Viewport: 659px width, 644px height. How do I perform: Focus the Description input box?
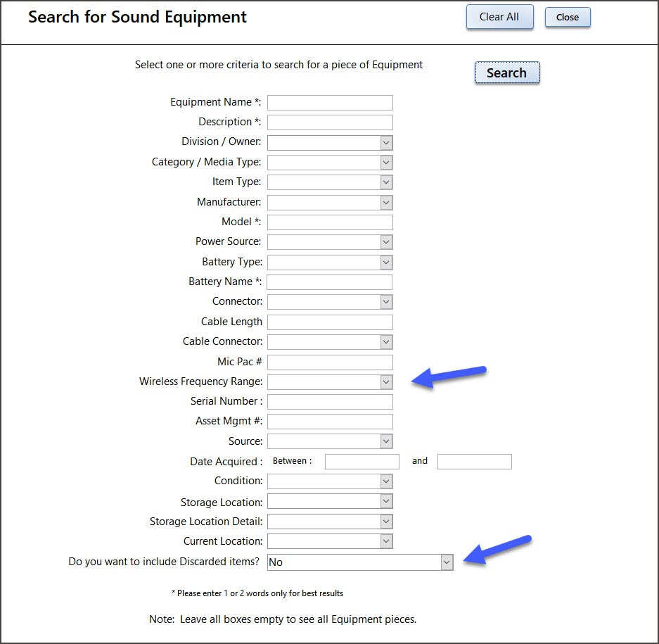(330, 122)
